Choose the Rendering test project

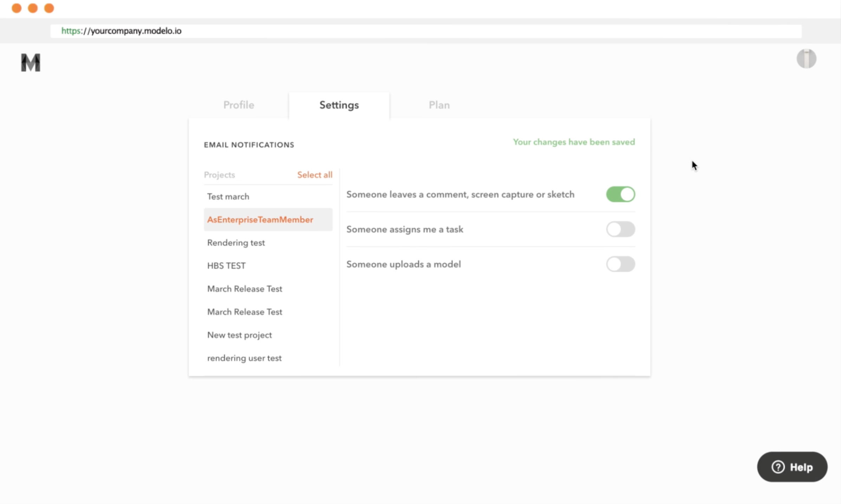(236, 243)
